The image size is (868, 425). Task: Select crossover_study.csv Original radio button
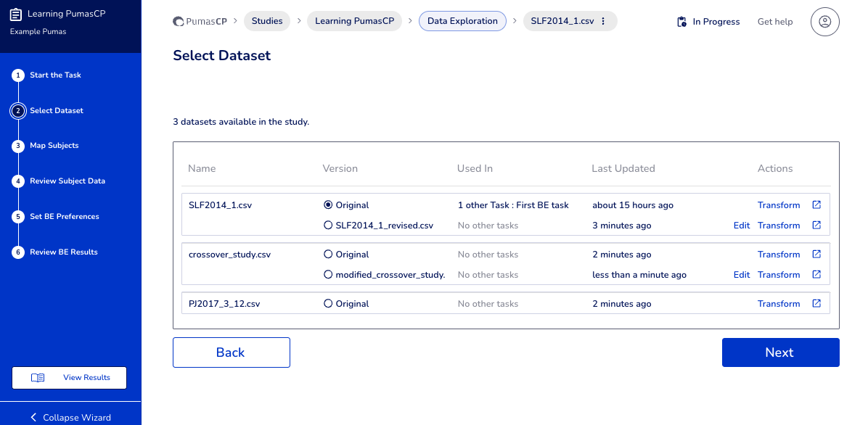point(328,255)
